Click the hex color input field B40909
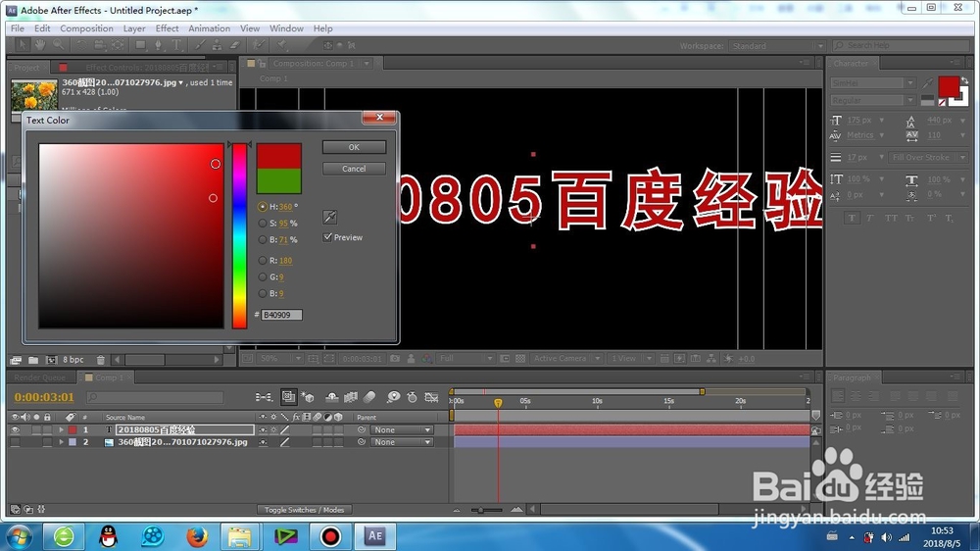 pos(281,315)
